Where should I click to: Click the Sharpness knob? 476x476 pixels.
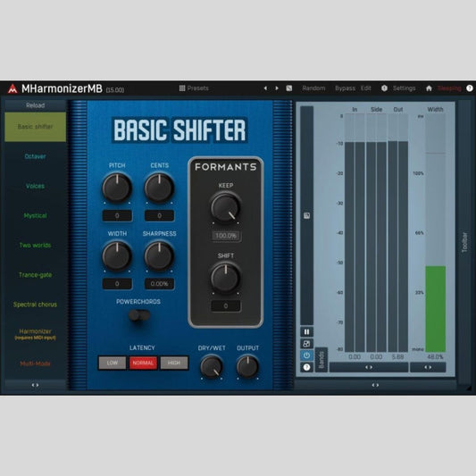pos(159,256)
